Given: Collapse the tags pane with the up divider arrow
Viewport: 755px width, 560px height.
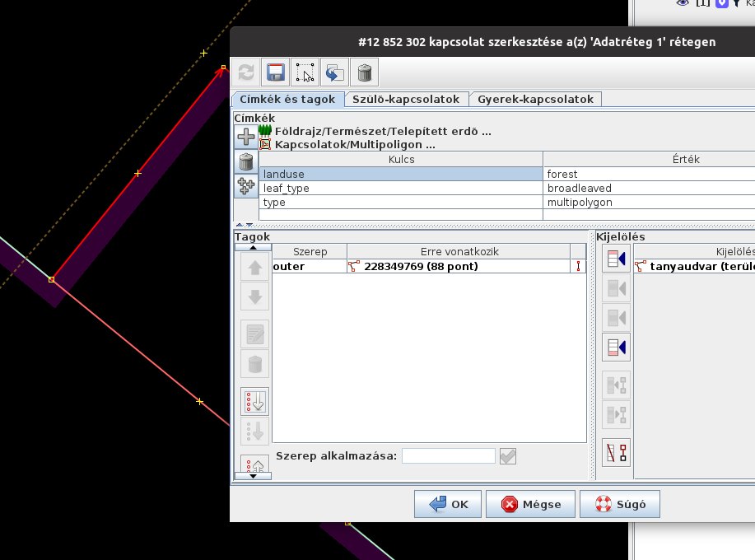Looking at the screenshot, I should pyautogui.click(x=240, y=225).
